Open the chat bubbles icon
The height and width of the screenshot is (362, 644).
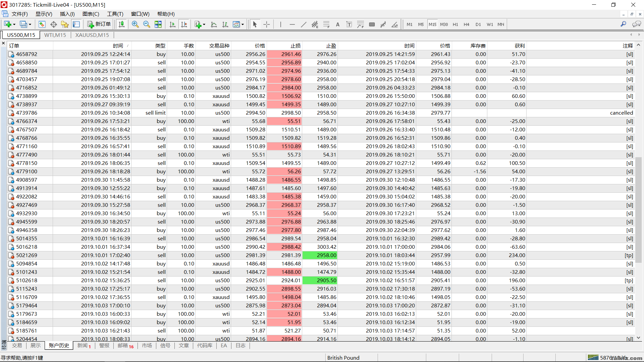[636, 24]
